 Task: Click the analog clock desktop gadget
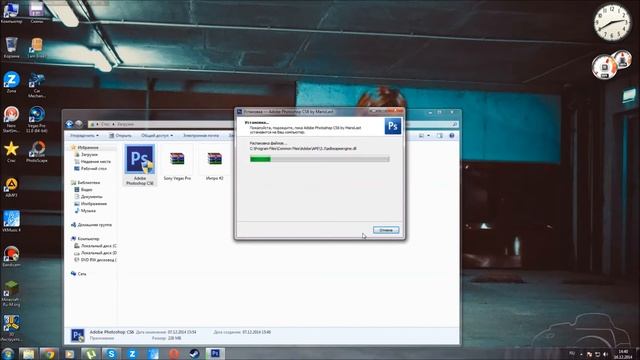(x=612, y=23)
